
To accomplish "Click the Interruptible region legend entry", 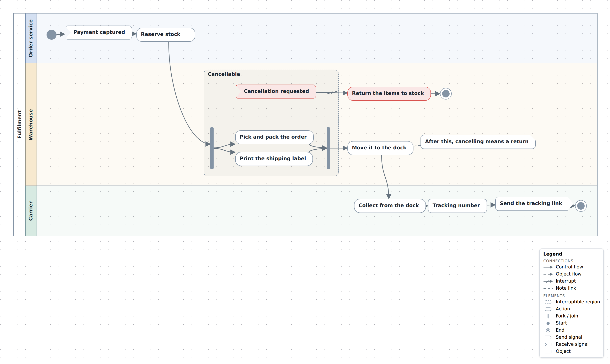I will tap(572, 302).
